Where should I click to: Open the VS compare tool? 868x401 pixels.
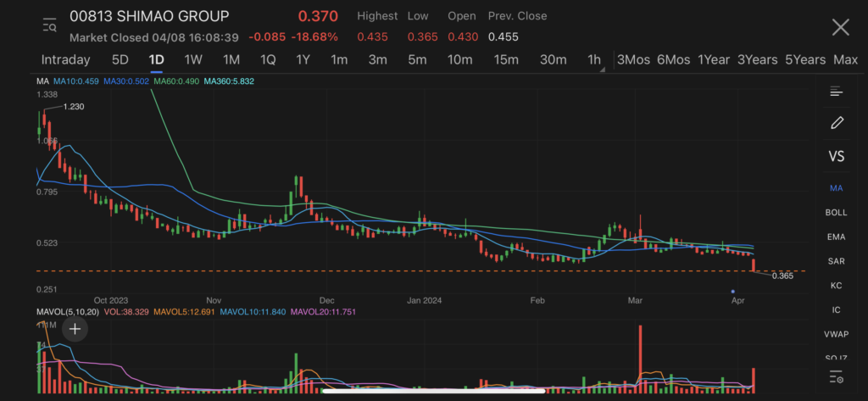(836, 157)
